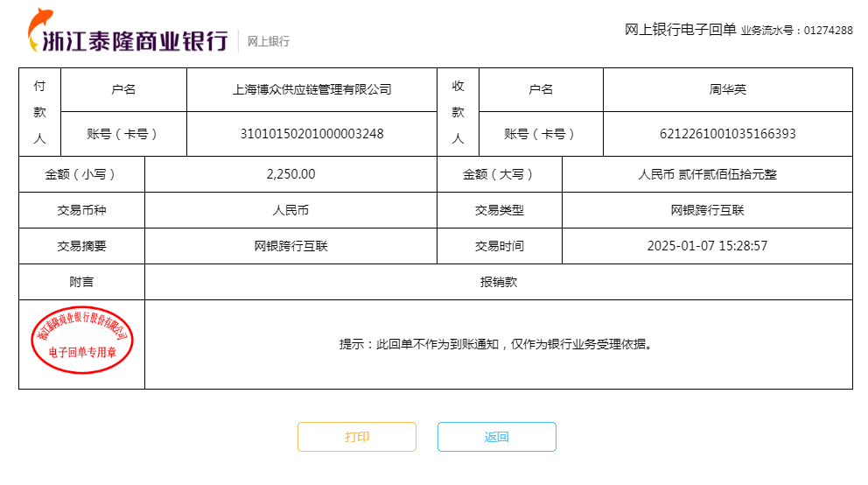Click the business serial number 01274288
868x485 pixels.
pos(828,31)
